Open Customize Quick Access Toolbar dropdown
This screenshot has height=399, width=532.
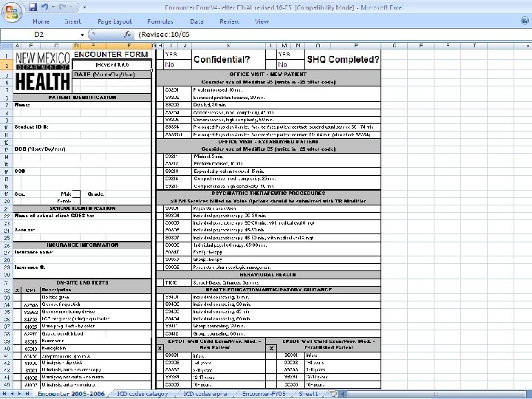point(84,7)
